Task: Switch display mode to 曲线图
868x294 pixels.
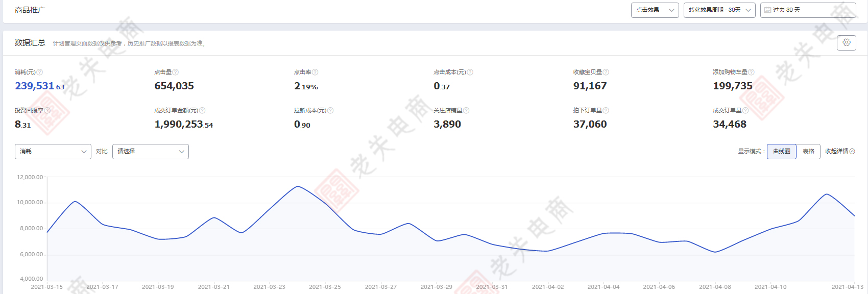Action: pos(782,152)
